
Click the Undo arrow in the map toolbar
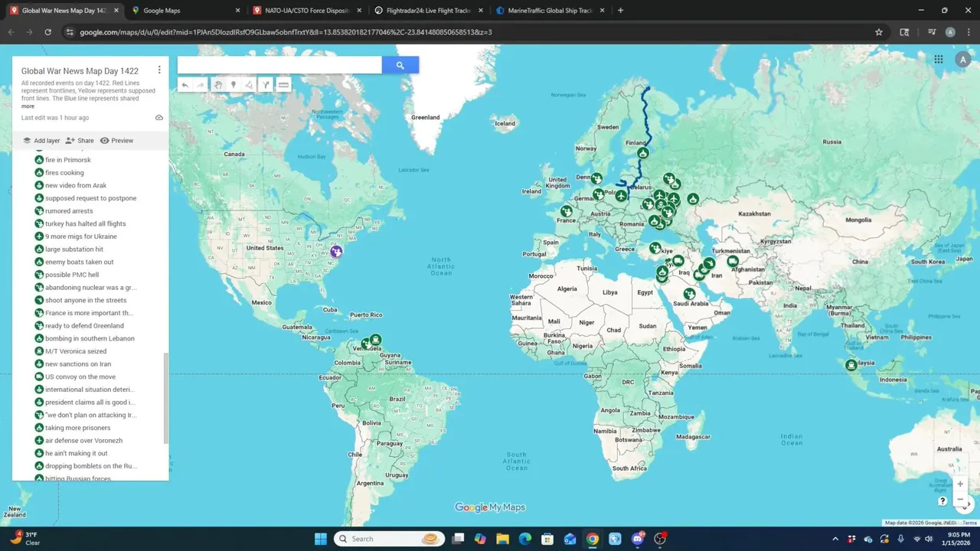pyautogui.click(x=185, y=85)
